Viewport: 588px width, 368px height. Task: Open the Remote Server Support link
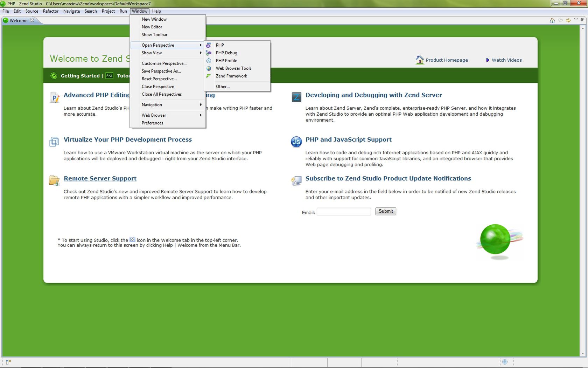click(x=100, y=178)
